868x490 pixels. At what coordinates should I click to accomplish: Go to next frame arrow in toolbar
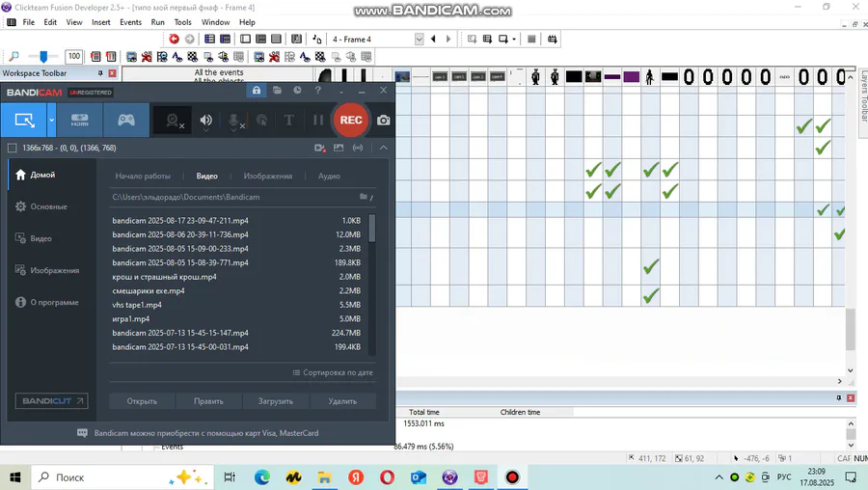[x=448, y=39]
